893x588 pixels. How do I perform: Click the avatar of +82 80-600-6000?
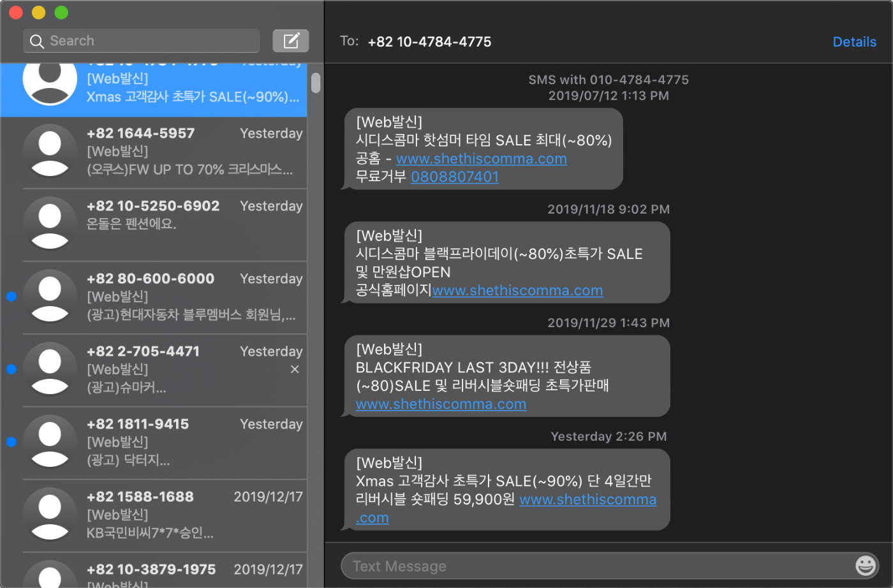50,297
